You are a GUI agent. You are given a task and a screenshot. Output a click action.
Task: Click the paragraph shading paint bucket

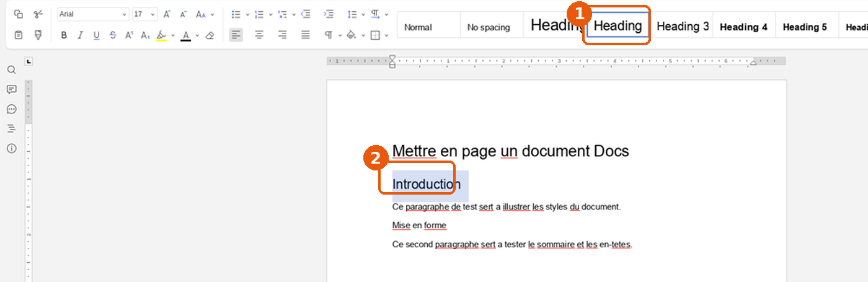[352, 35]
